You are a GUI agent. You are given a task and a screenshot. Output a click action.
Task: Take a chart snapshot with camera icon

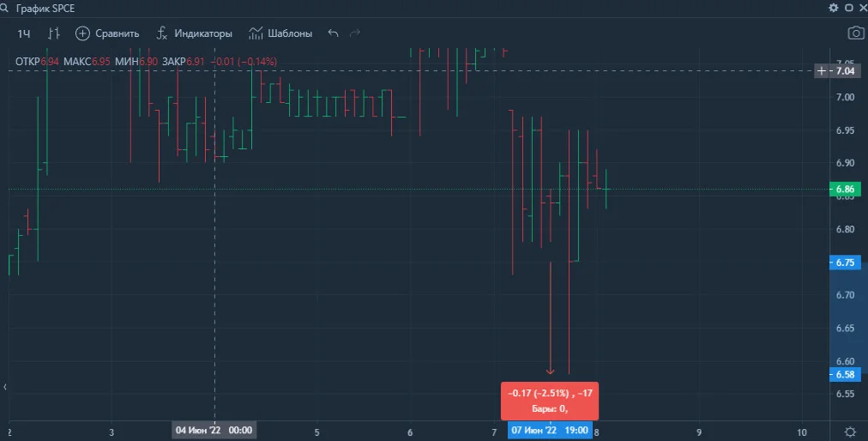pos(856,33)
